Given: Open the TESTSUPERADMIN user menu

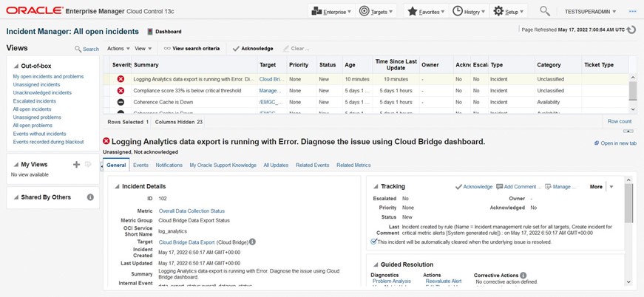Looking at the screenshot, I should point(590,12).
